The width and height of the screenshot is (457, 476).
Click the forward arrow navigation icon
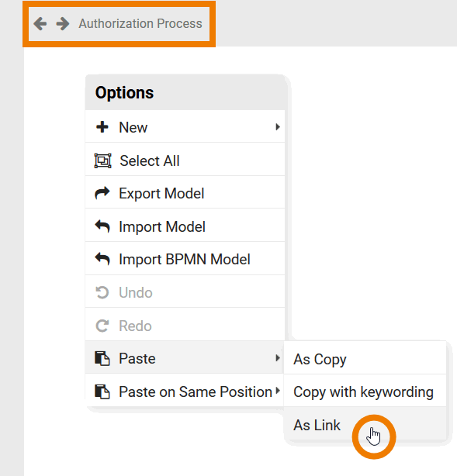point(63,24)
